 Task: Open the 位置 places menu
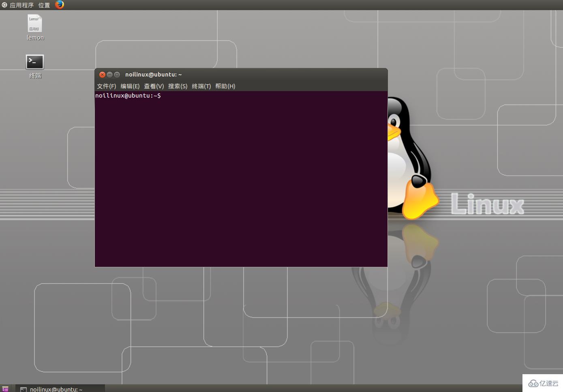44,5
